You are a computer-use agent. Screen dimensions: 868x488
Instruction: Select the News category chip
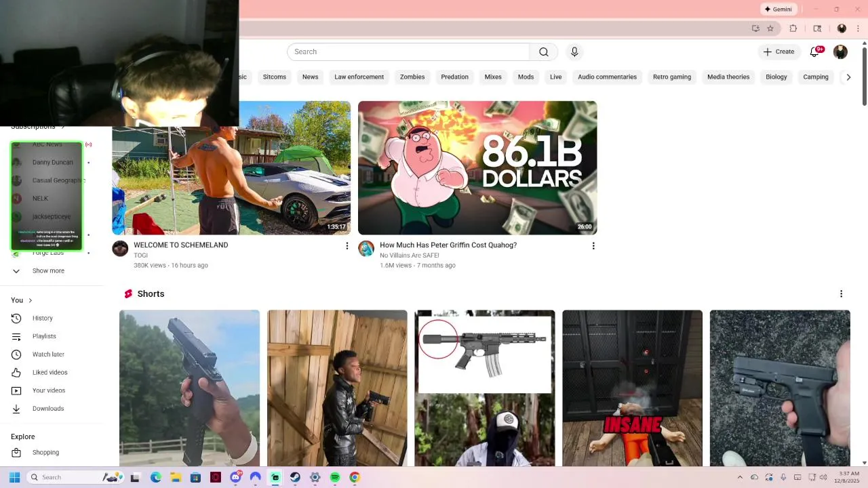pyautogui.click(x=310, y=77)
